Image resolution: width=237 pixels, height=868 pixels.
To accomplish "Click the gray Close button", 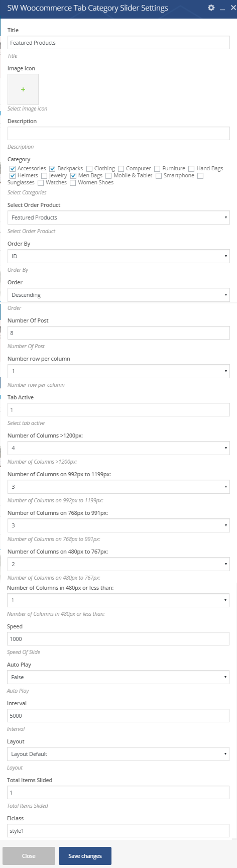I will click(29, 856).
